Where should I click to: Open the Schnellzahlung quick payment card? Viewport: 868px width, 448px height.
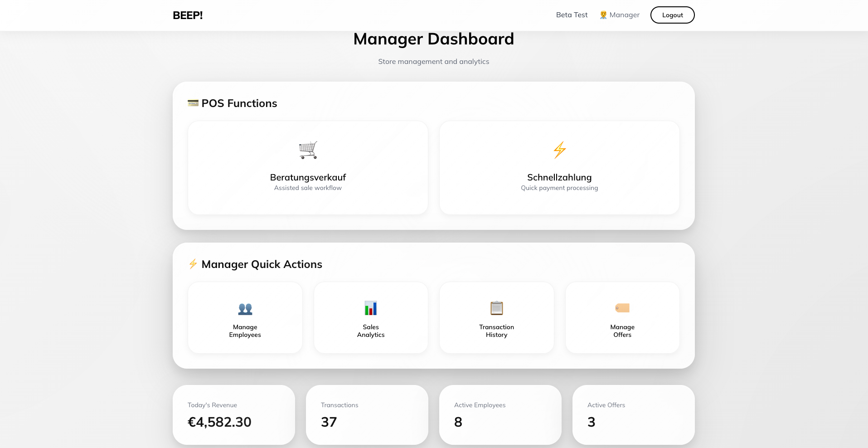click(559, 167)
